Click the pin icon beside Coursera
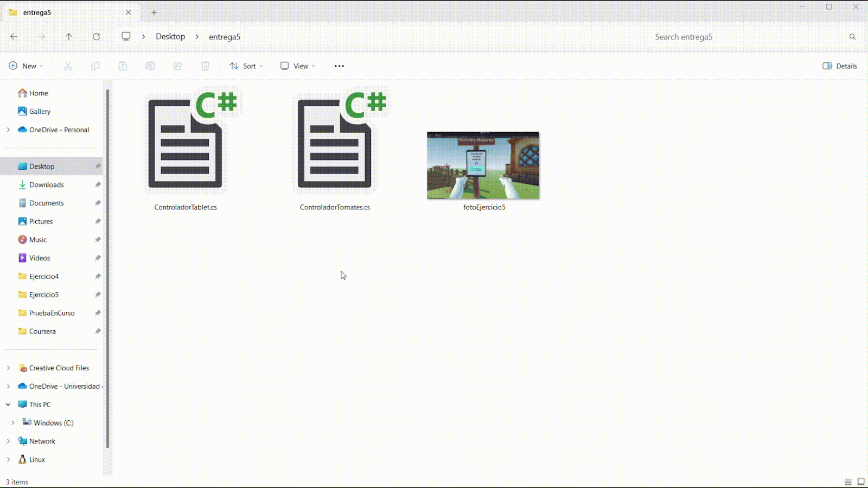 point(98,331)
